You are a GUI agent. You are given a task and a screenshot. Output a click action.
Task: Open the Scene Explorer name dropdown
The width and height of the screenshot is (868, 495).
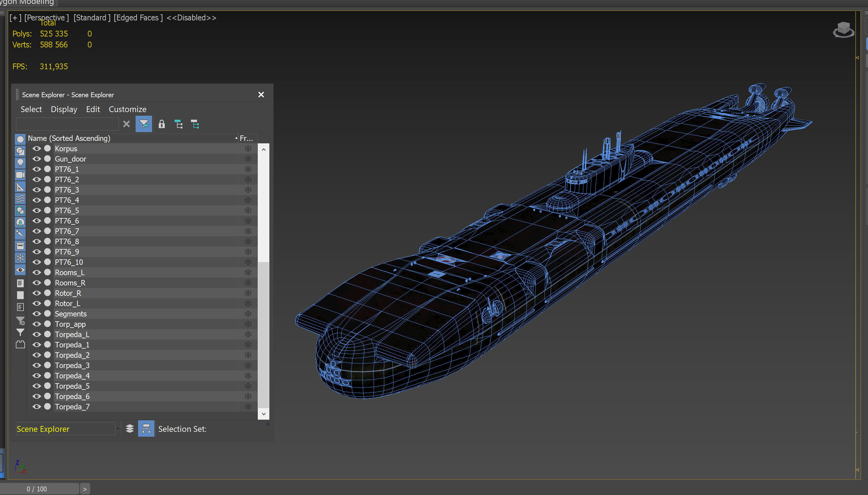pyautogui.click(x=118, y=429)
